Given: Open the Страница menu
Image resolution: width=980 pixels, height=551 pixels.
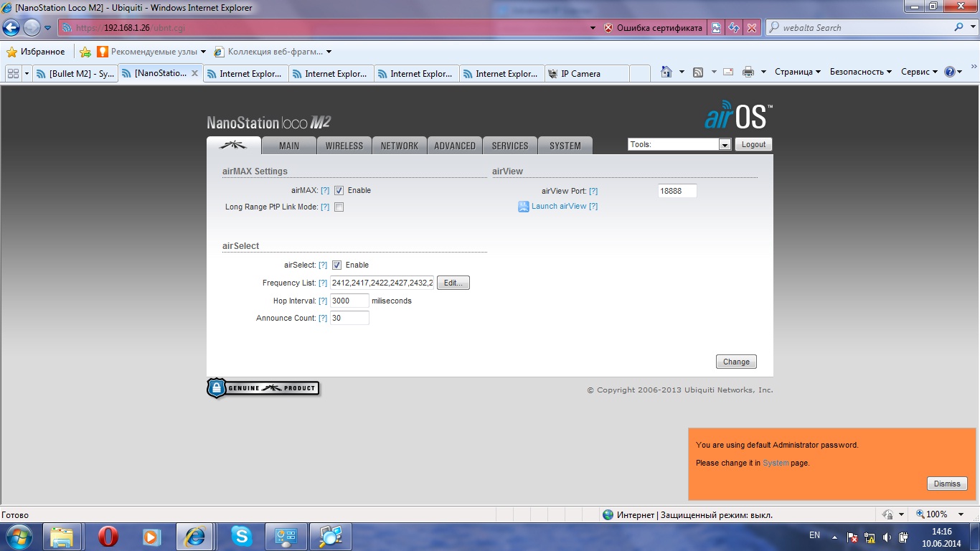Looking at the screenshot, I should (x=798, y=72).
